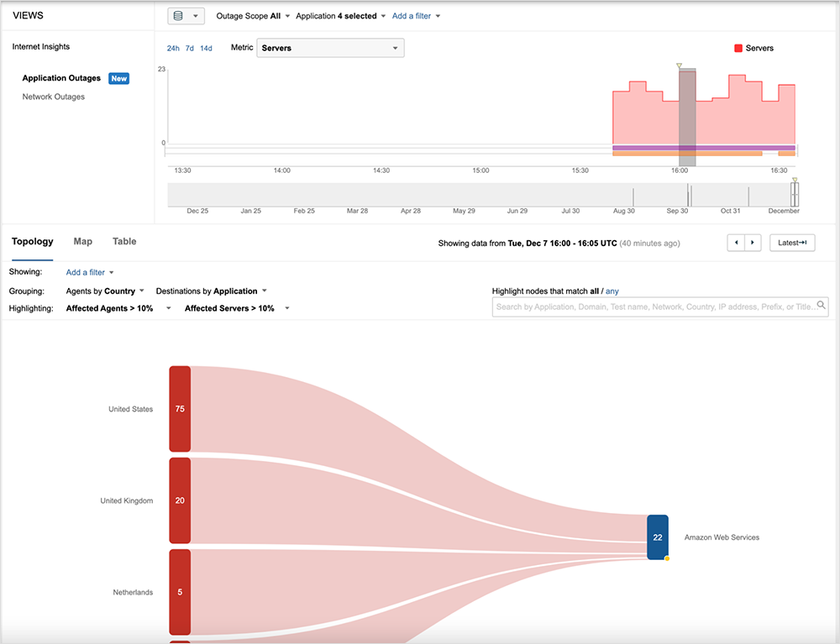The height and width of the screenshot is (644, 840).
Task: Go to previous time interval arrow
Action: point(737,243)
